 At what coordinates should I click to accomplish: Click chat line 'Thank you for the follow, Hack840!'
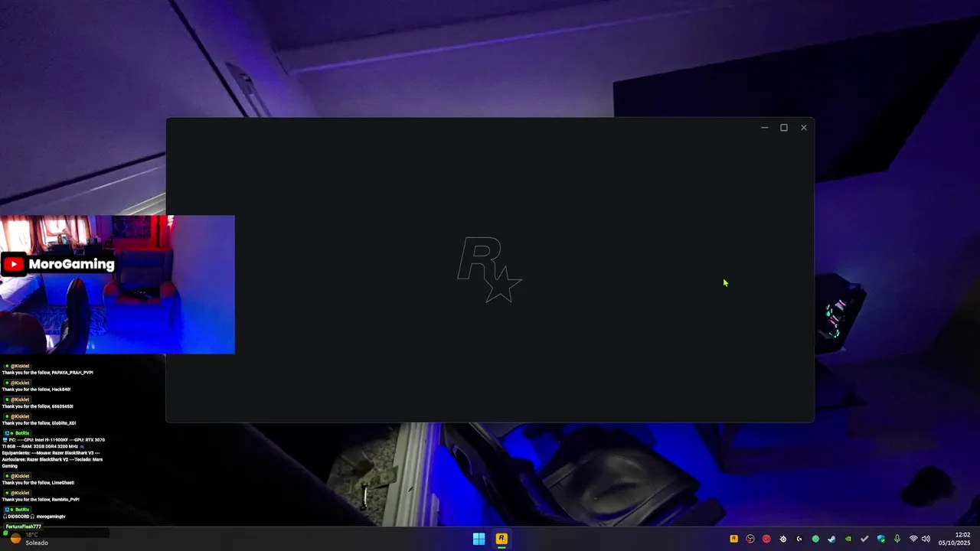point(36,390)
